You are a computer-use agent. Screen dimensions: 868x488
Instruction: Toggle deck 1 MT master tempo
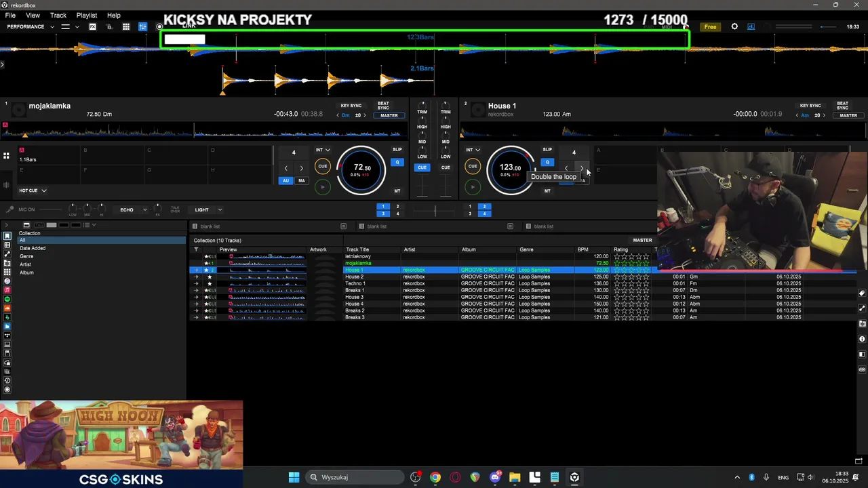click(x=397, y=191)
